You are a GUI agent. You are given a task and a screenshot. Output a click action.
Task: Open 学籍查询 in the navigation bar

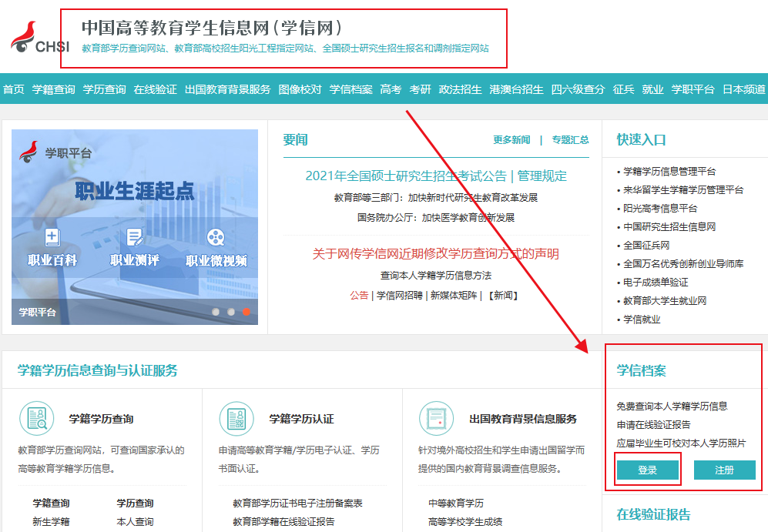tap(54, 89)
